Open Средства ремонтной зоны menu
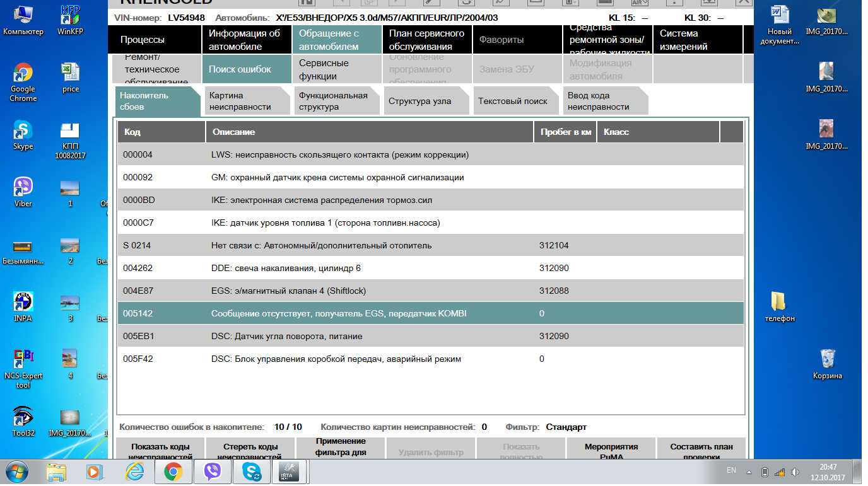868x486 pixels. click(x=607, y=40)
